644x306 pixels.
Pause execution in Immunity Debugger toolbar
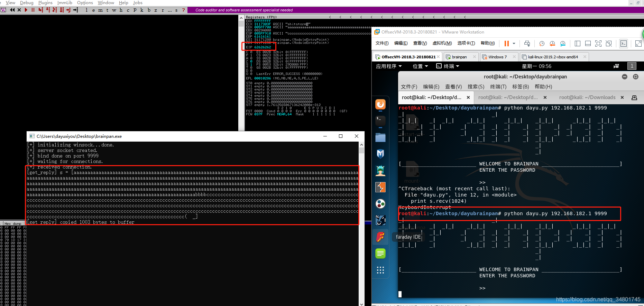click(33, 10)
